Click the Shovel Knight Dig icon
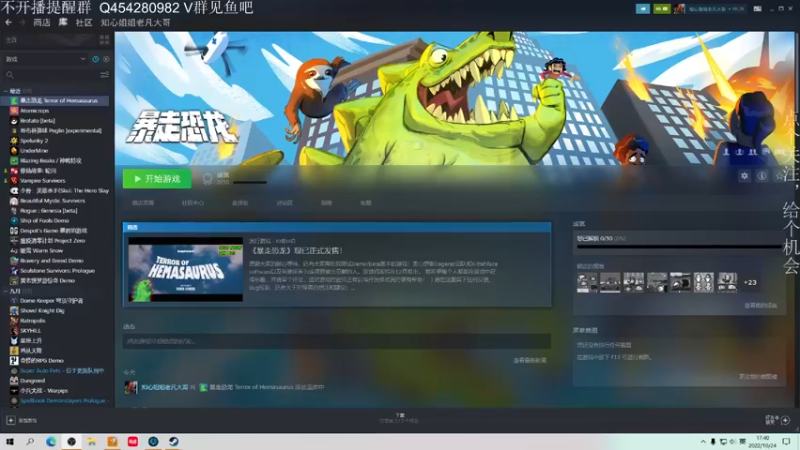 (x=14, y=311)
